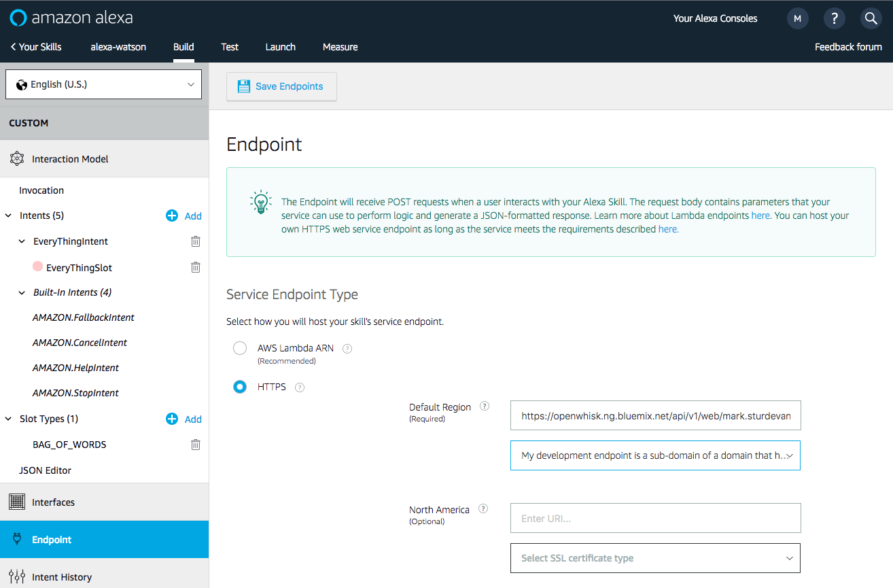Click the globe icon in language selector
Viewport: 893px width, 588px height.
(22, 85)
